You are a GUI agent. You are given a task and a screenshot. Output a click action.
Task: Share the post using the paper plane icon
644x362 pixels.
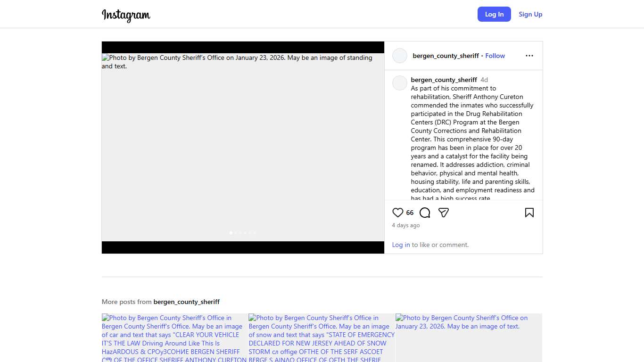tap(443, 213)
